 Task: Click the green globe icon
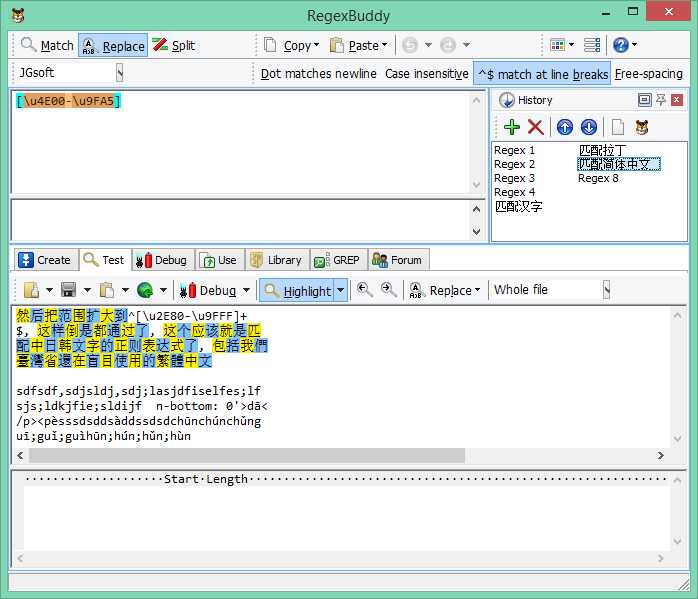point(145,290)
